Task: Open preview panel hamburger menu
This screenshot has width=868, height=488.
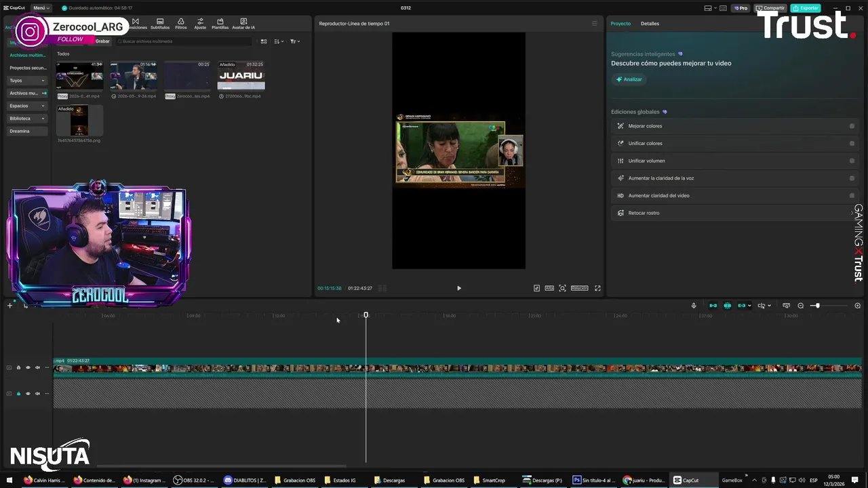Action: click(x=595, y=24)
